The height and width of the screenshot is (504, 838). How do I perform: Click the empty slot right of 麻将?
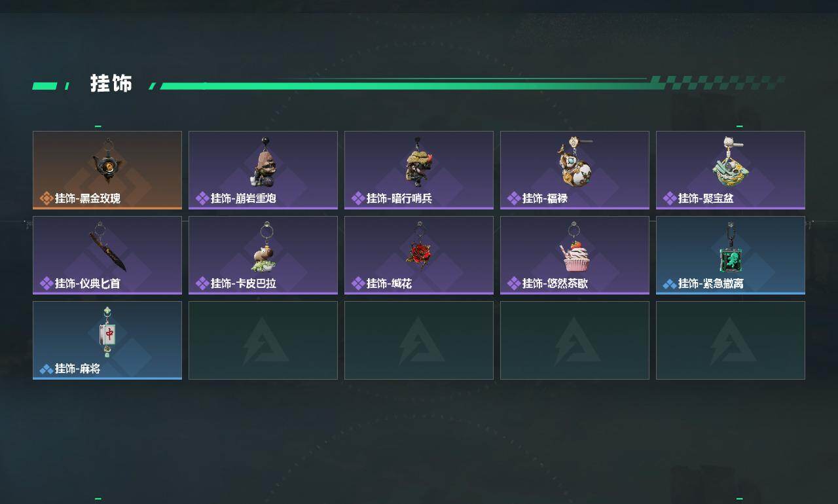click(263, 340)
